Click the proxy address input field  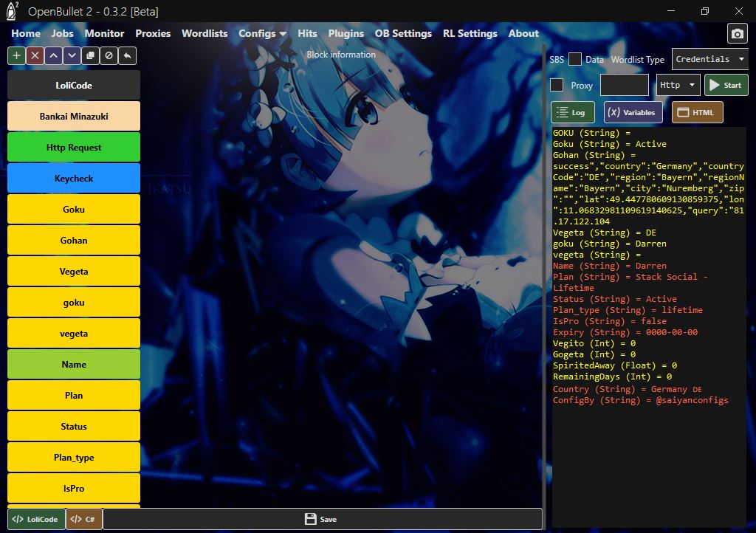624,85
